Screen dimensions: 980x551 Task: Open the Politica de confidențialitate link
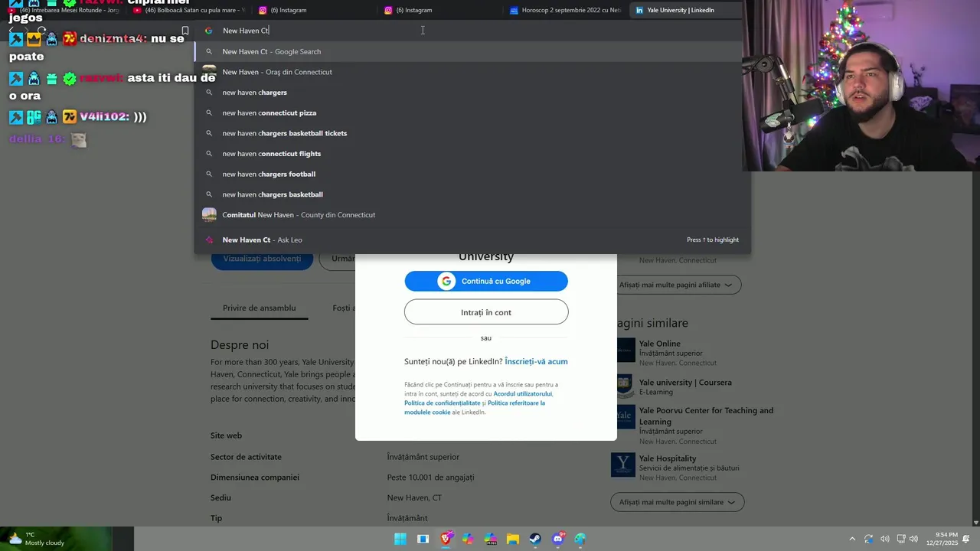point(443,403)
